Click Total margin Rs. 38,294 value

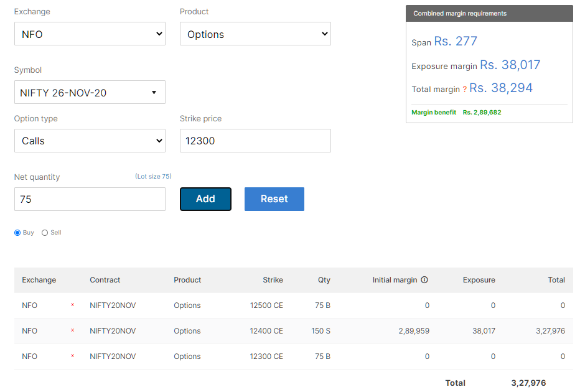coord(501,88)
